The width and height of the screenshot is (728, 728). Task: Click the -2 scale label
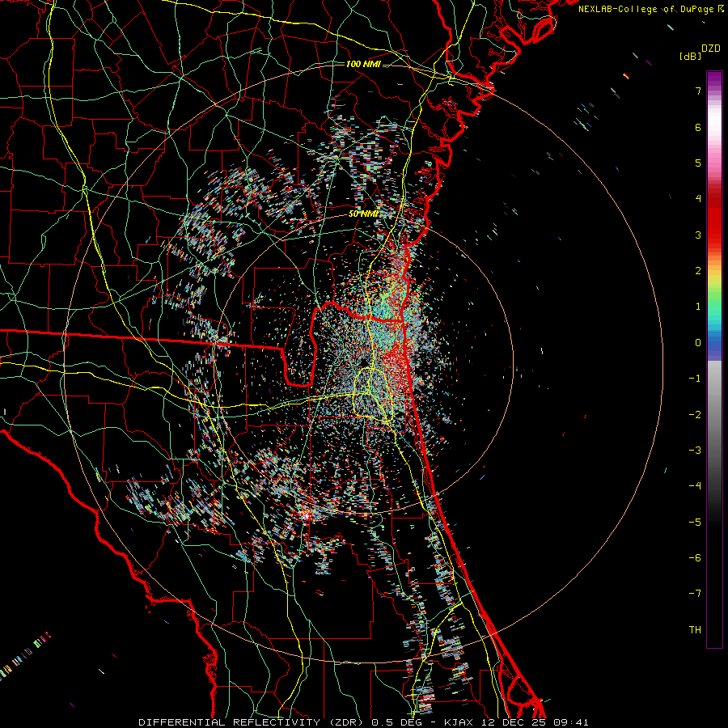[695, 414]
